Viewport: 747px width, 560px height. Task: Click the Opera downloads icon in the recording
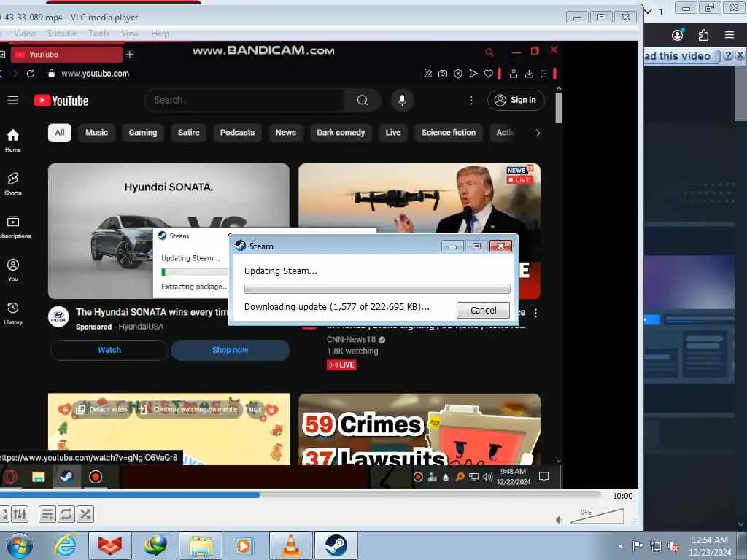coord(529,74)
